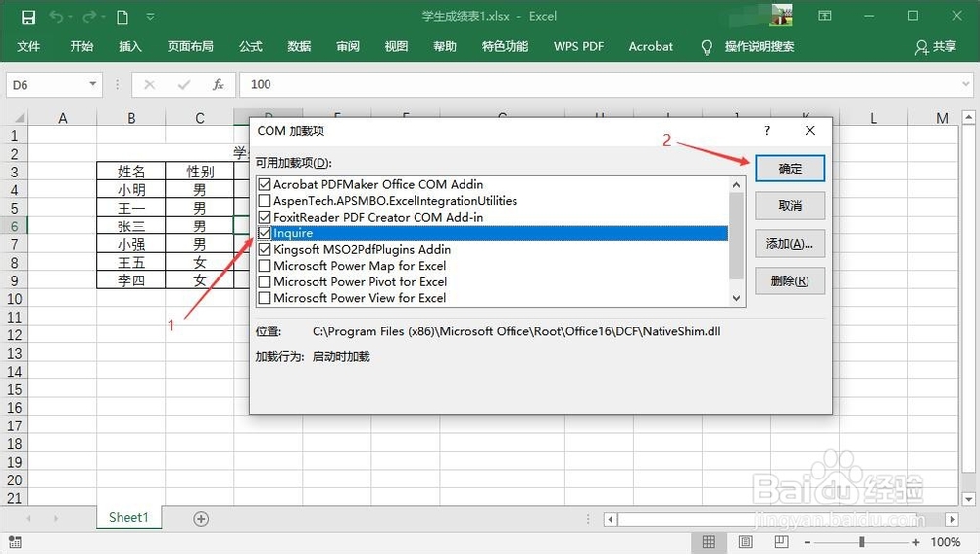Switch to Normal view icon in the status bar
Viewport: 980px width, 554px height.
pos(709,542)
